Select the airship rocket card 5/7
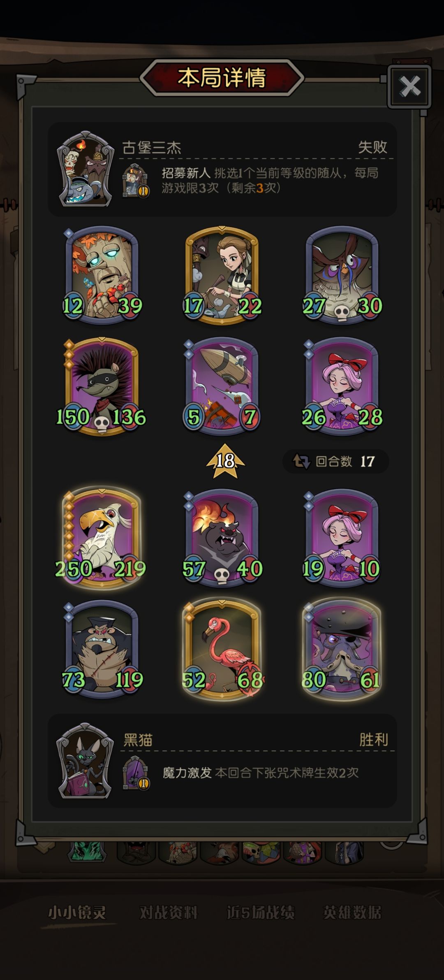 pyautogui.click(x=222, y=386)
